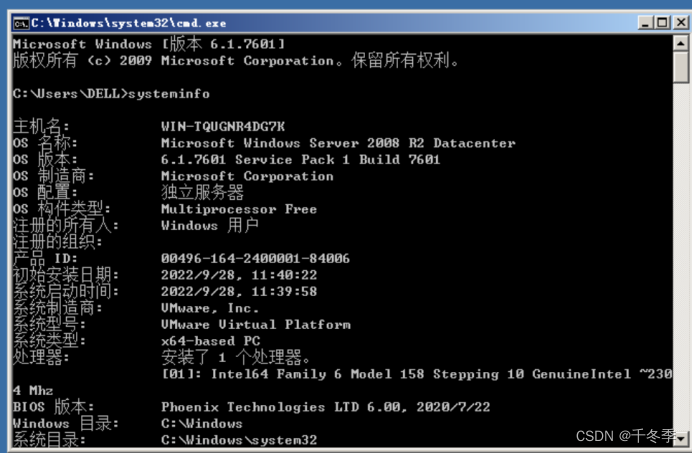692x454 pixels.
Task: Click OS manufacturer value Microsoft Corporation
Action: (x=247, y=176)
